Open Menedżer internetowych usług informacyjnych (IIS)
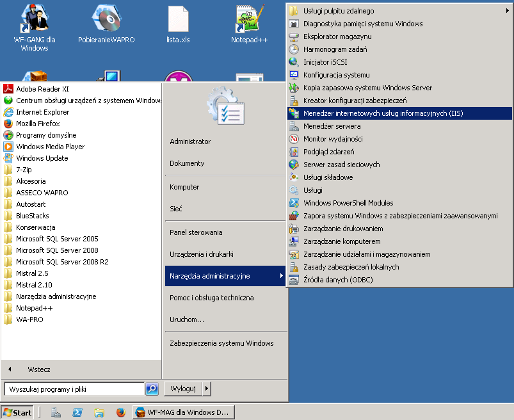Screen dimensions: 514x420 (399, 113)
